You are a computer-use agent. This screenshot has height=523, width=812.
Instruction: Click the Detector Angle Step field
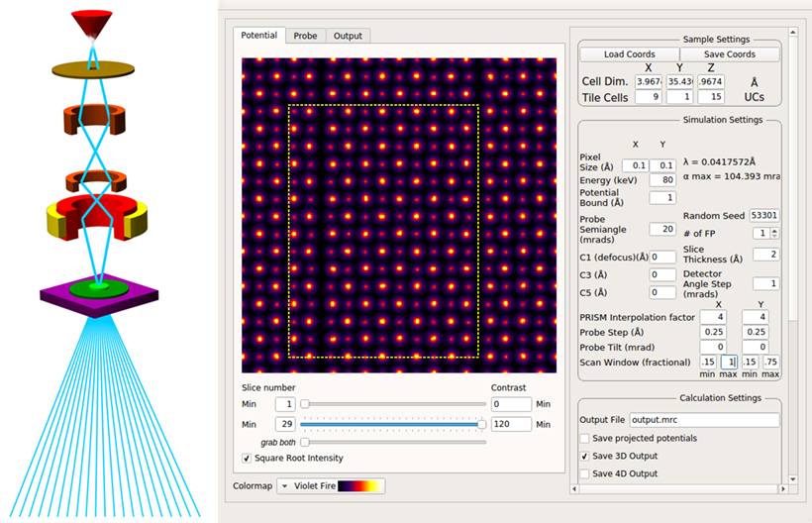[x=765, y=283]
